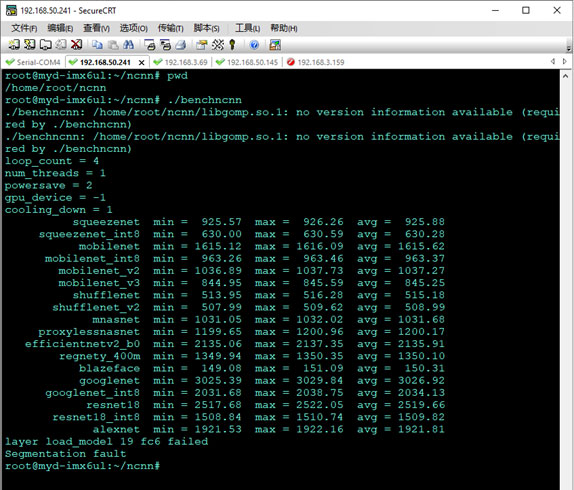574x490 pixels.
Task: Select the disconnected 192.168.3.159 tab
Action: (316, 62)
